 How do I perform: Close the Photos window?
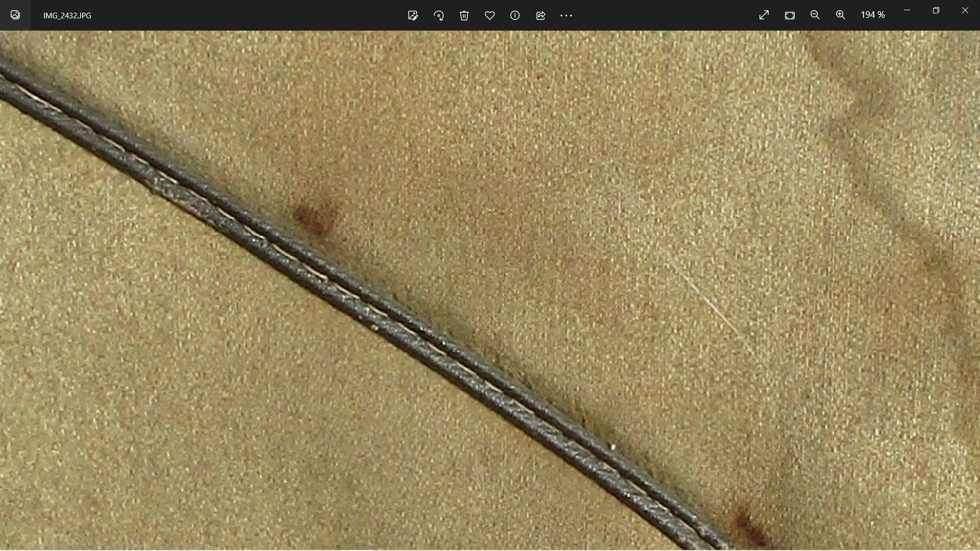pyautogui.click(x=965, y=10)
